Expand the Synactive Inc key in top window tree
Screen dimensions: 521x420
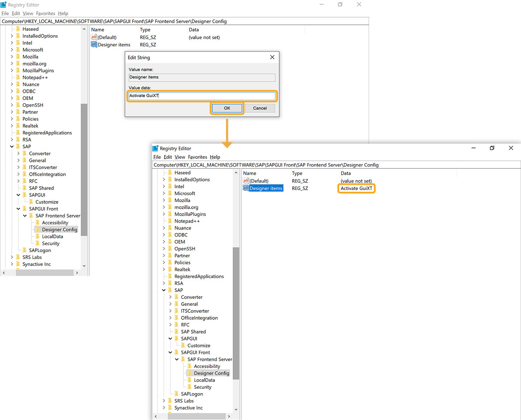click(x=12, y=264)
